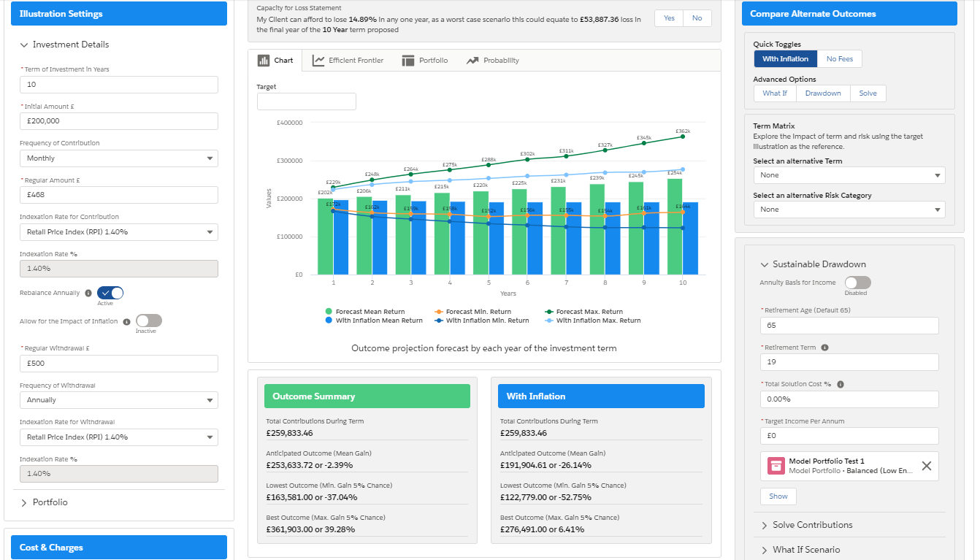Open Select an alternative Term dropdown
The width and height of the screenshot is (980, 560).
[849, 175]
